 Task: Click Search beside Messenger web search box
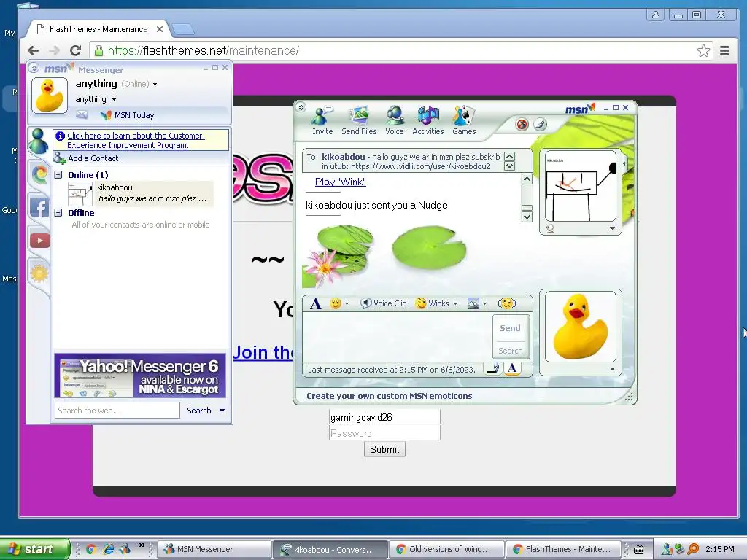point(198,411)
